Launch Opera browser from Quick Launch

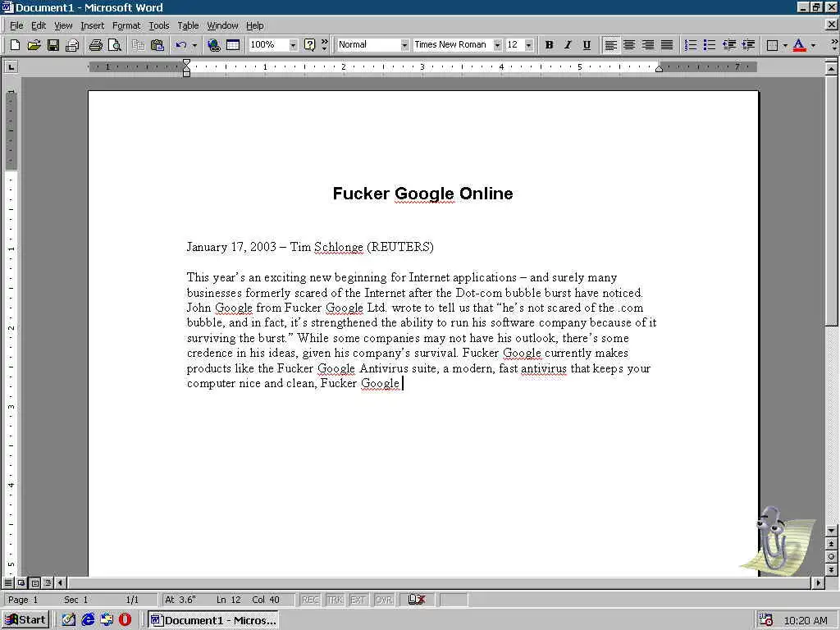pos(125,620)
